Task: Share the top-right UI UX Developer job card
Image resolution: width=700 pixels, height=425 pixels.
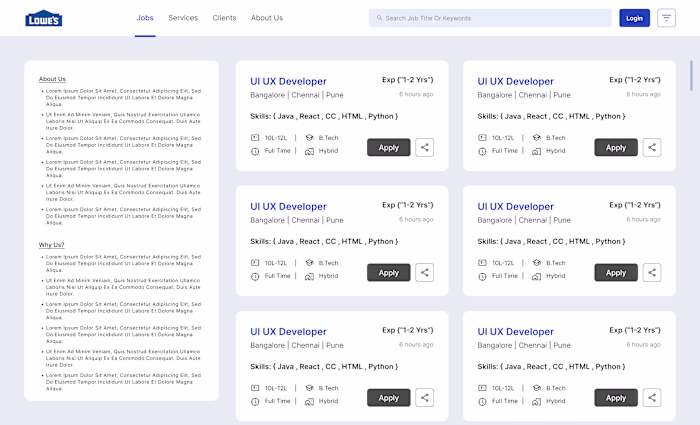Action: click(x=652, y=147)
